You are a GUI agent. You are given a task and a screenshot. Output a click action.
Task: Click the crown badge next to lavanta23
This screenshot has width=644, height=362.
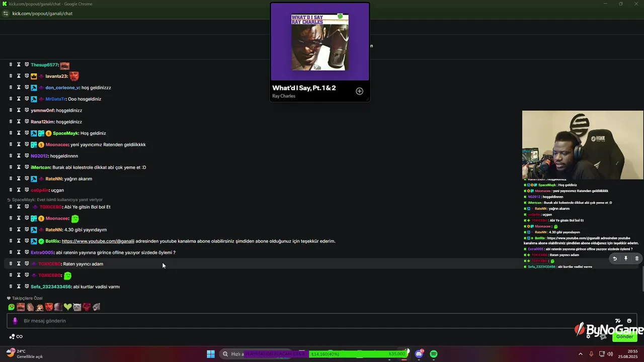click(x=34, y=76)
